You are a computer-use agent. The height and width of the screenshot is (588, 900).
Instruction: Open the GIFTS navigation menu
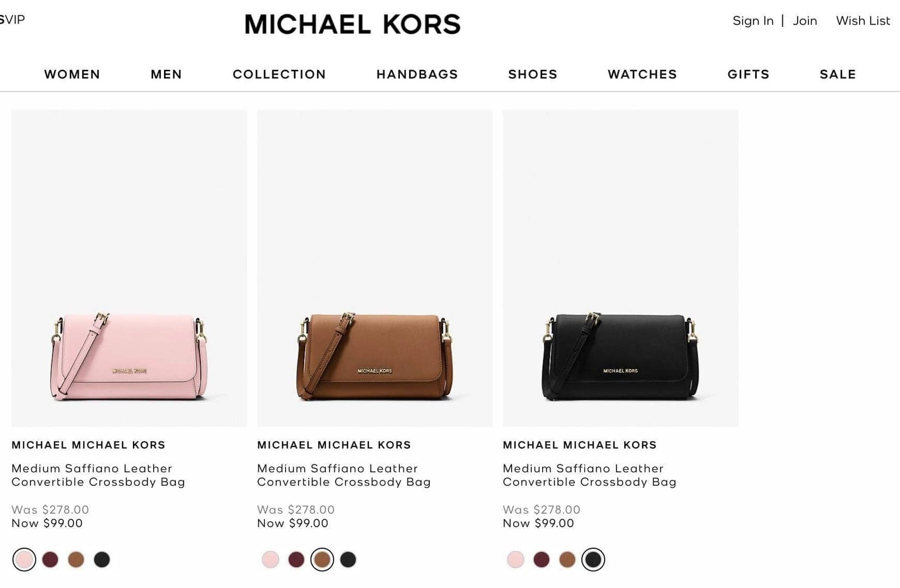(749, 74)
